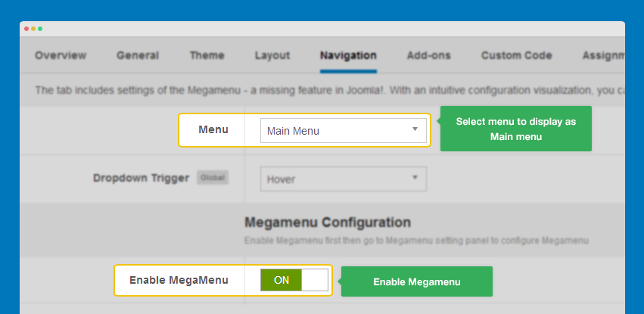
Task: Go to the Layout tab
Action: tap(272, 55)
